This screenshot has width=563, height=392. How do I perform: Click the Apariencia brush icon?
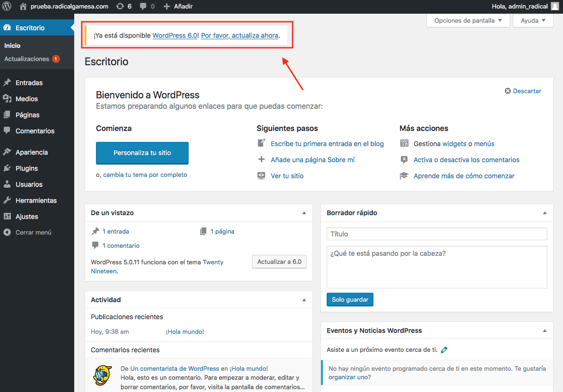point(7,152)
